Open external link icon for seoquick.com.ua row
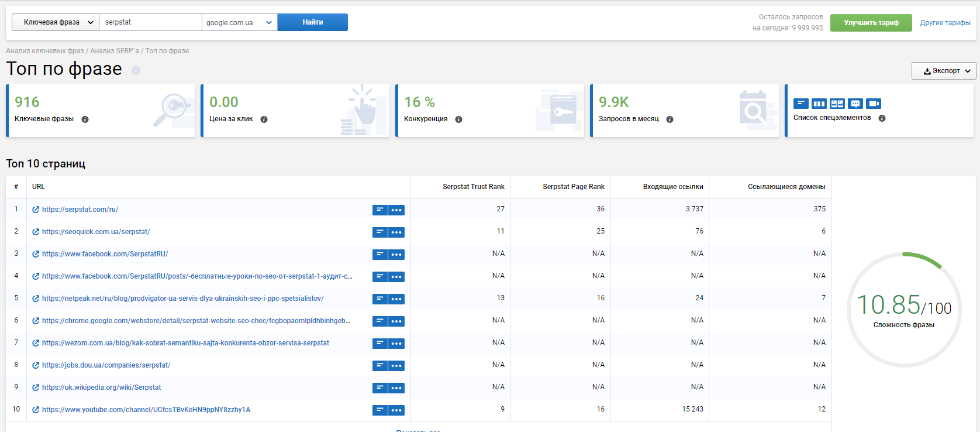The width and height of the screenshot is (980, 432). click(x=36, y=232)
